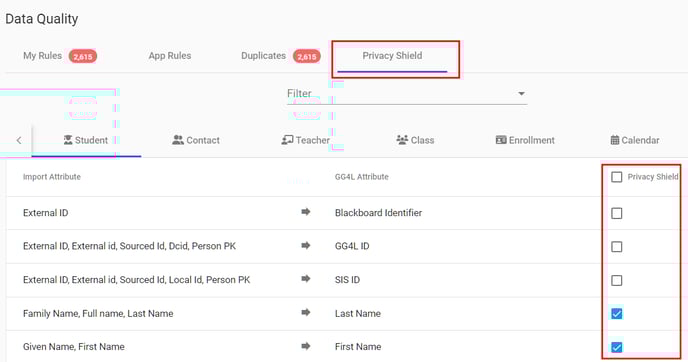Uncheck Privacy Shield for Last Name
Screen dimensions: 688x362
click(616, 314)
